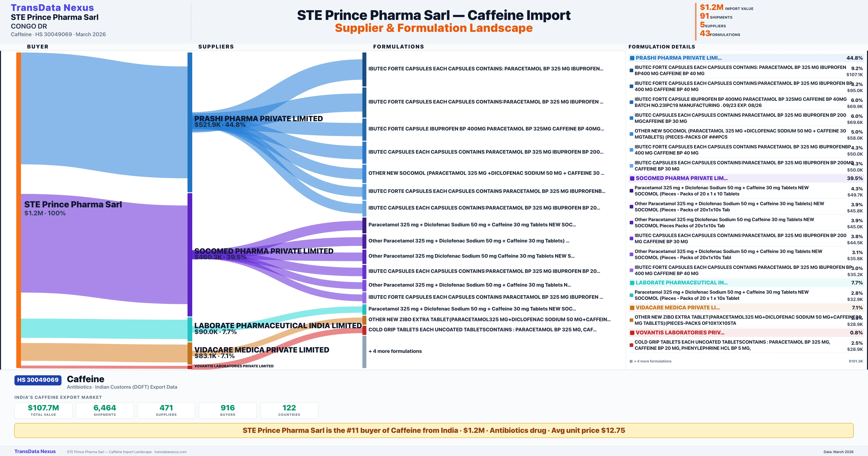Click blue swatch beside Prashi Pharma details header
868x456 pixels.
[632, 58]
